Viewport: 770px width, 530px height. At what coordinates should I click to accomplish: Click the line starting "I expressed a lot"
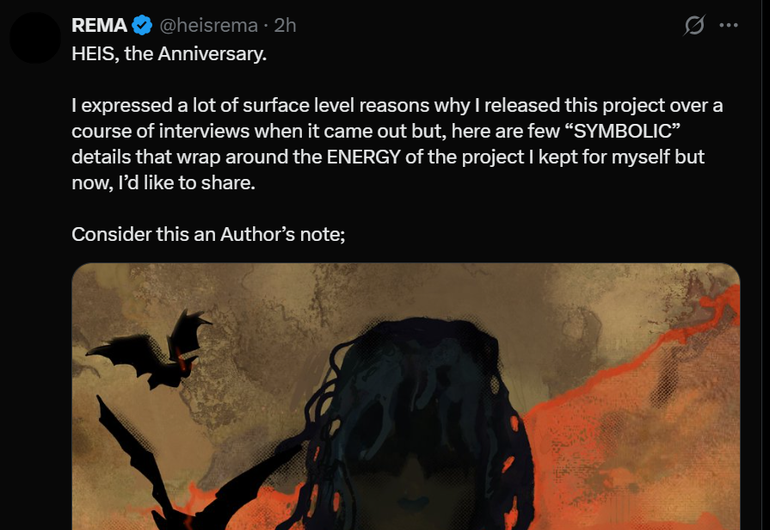pyautogui.click(x=397, y=105)
